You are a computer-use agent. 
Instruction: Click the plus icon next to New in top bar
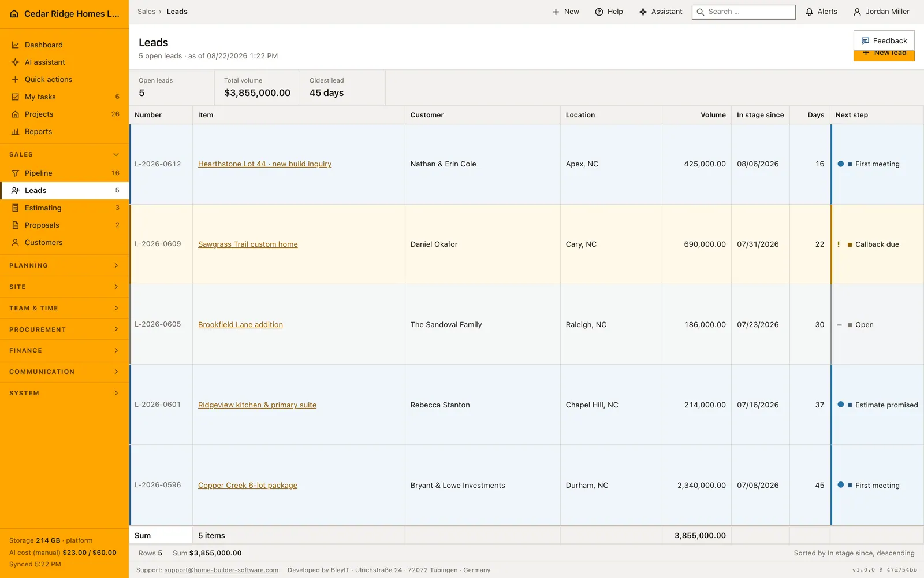556,12
